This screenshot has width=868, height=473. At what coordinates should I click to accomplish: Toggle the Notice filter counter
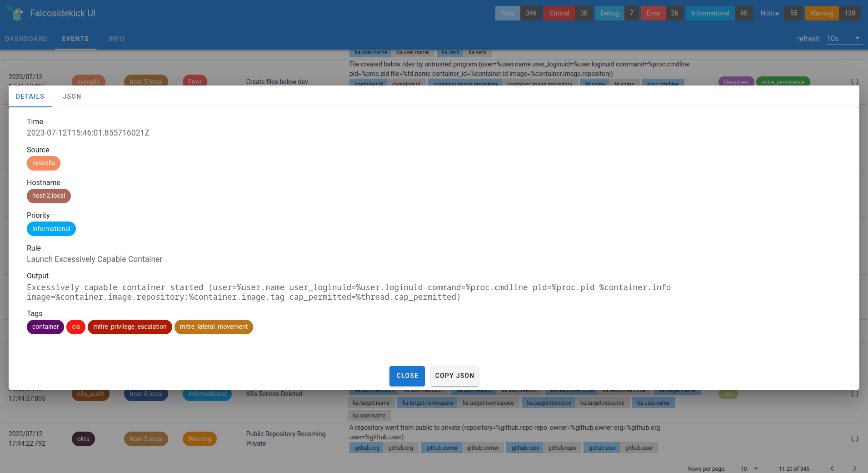(x=769, y=13)
